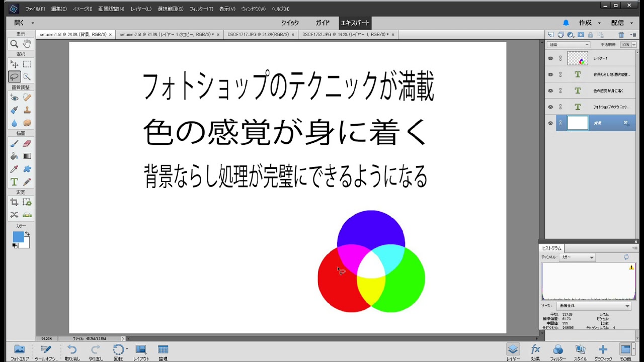The image size is (644, 362).
Task: Select the Straighten tool
Action: (x=27, y=215)
